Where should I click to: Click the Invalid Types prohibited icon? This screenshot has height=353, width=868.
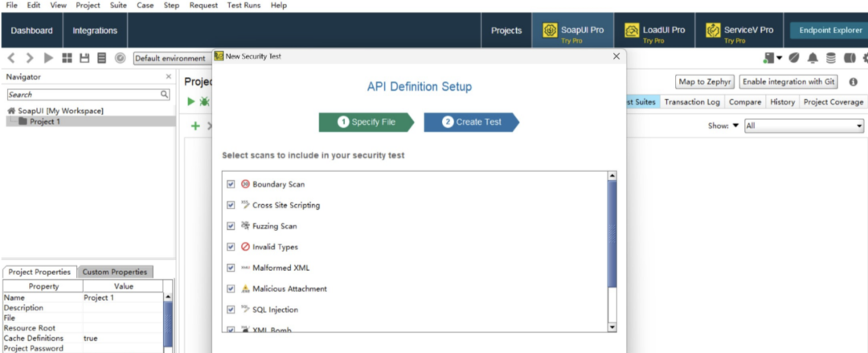246,247
